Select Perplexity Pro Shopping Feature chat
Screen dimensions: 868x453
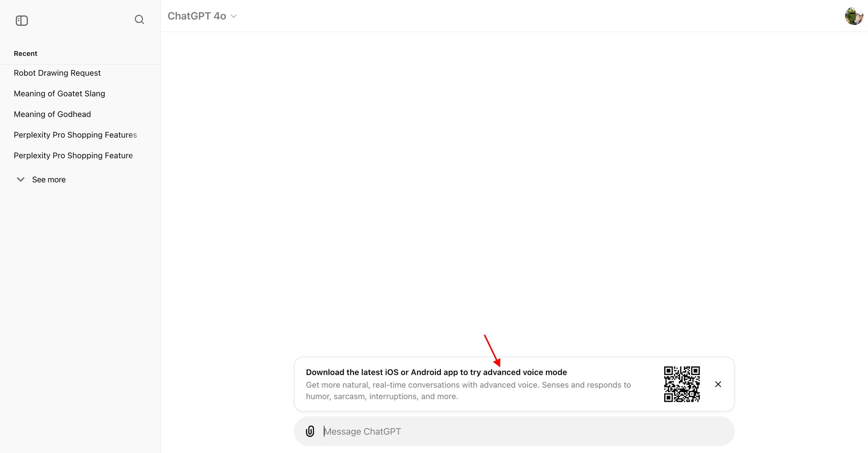click(x=73, y=155)
